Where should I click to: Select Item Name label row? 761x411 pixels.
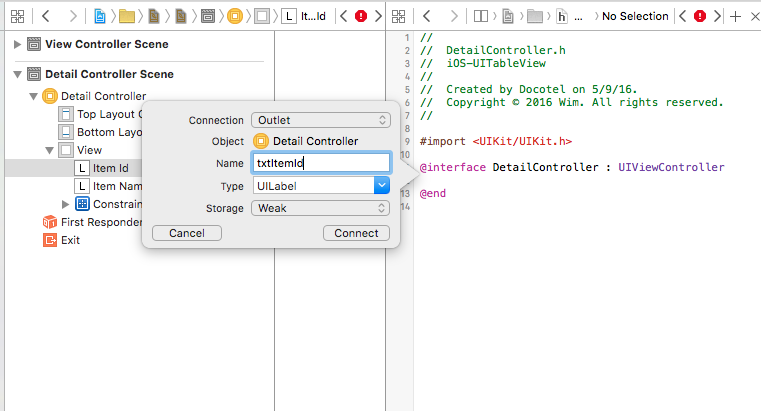(x=108, y=186)
